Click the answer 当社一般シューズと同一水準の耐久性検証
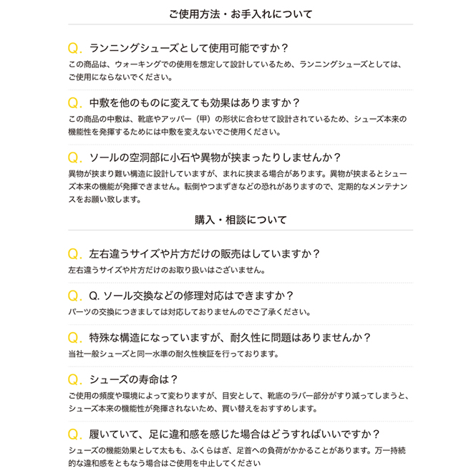 (x=173, y=354)
